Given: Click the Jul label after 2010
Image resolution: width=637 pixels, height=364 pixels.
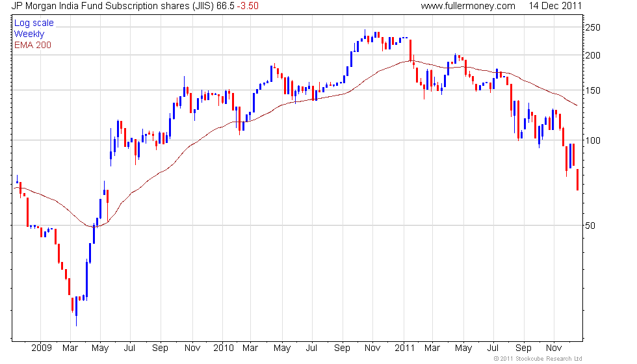Looking at the screenshot, I should 311,348.
